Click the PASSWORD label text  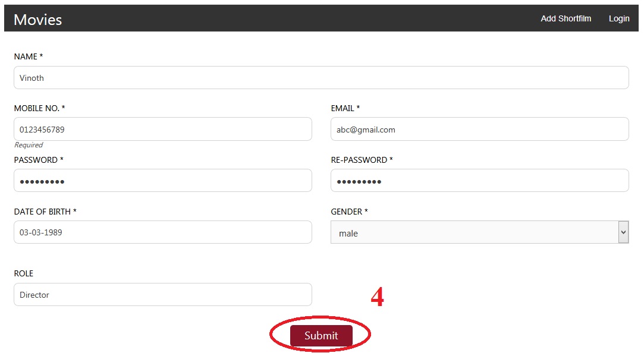pos(38,160)
